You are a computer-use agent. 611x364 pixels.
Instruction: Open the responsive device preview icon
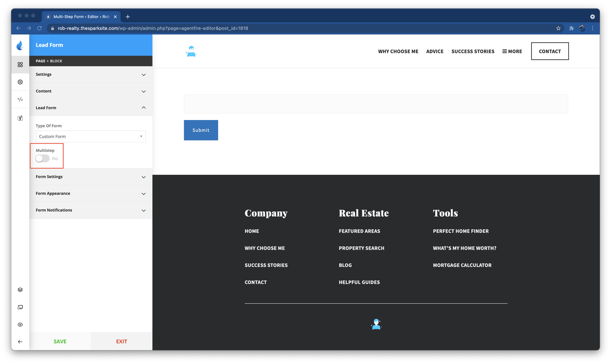[20, 307]
